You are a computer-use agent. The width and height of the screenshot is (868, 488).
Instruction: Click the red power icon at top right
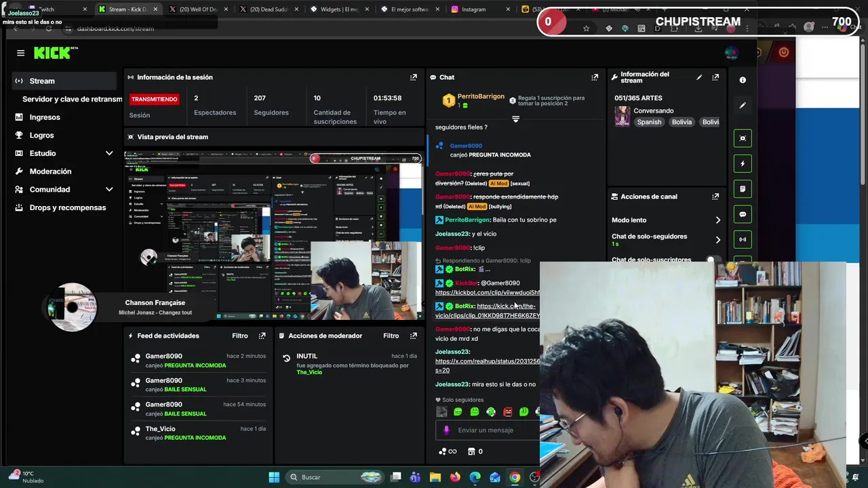(784, 52)
